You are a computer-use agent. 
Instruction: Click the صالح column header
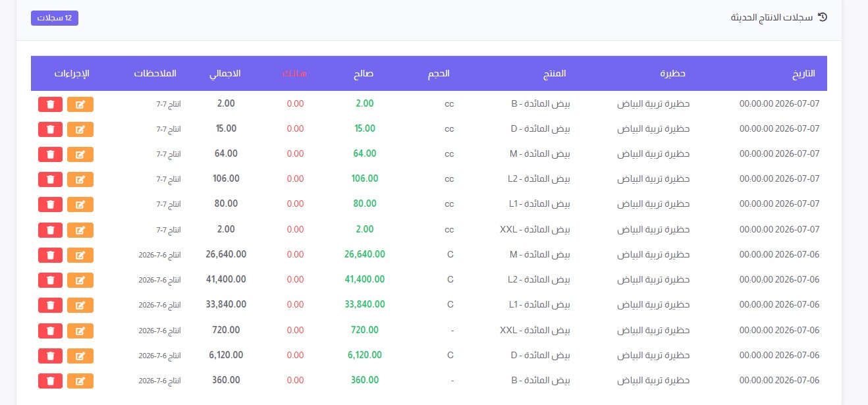click(x=364, y=74)
